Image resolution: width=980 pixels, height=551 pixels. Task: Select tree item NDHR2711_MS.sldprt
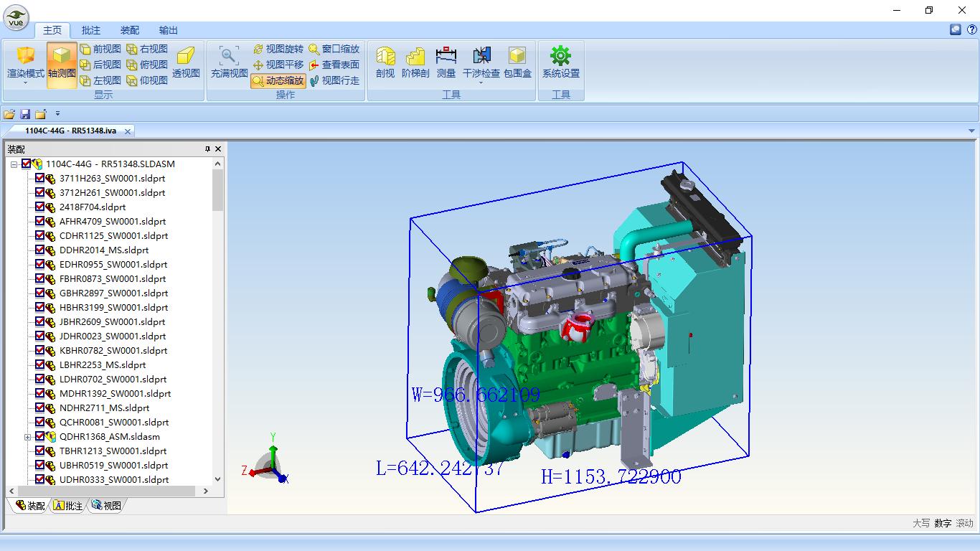click(x=104, y=408)
